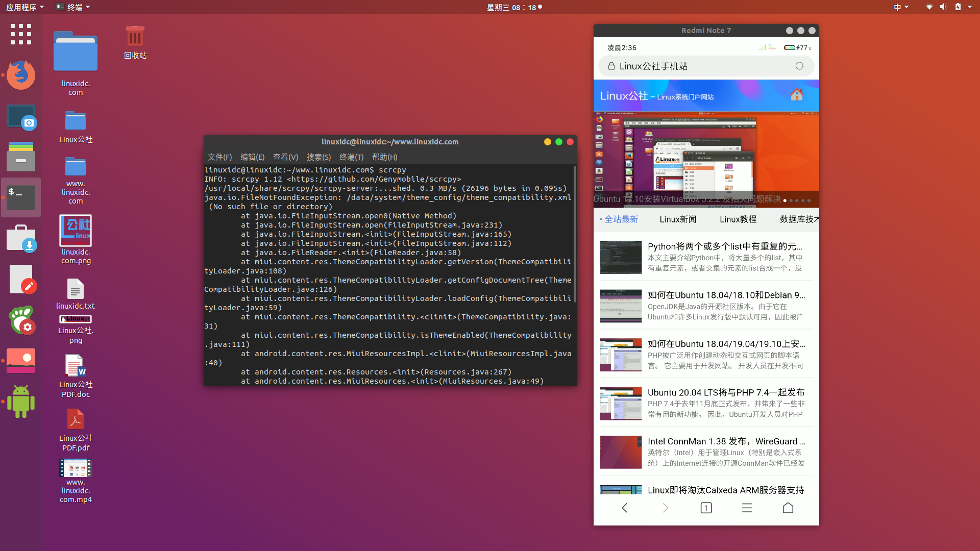Expand the 中 input method dropdown
980x551 pixels.
tap(900, 7)
